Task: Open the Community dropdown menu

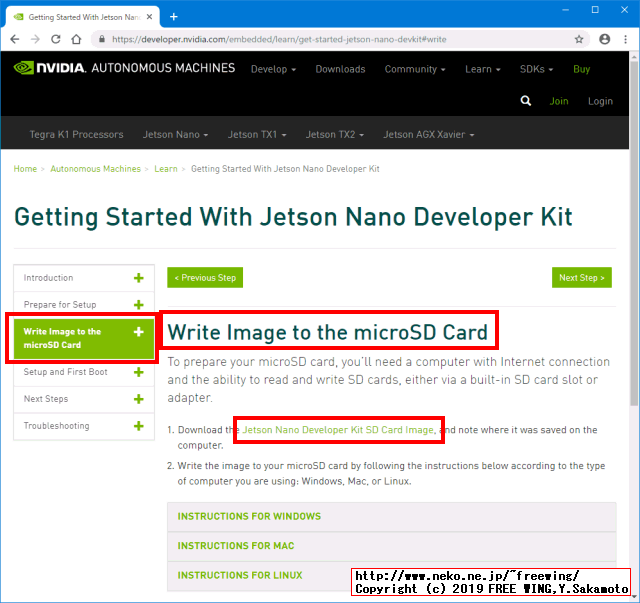Action: click(415, 69)
